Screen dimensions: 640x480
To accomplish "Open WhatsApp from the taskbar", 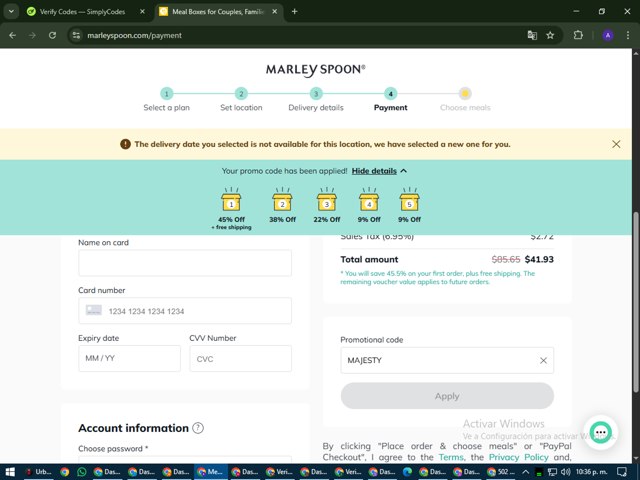I will [82, 472].
